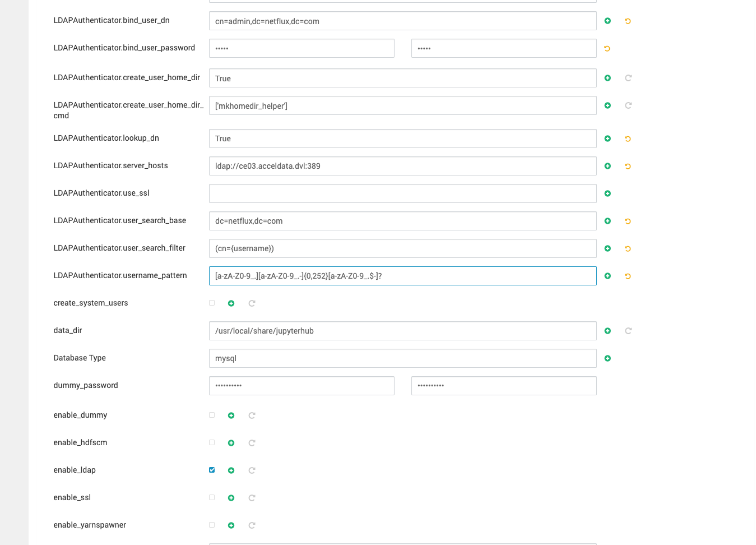The width and height of the screenshot is (756, 545).
Task: Undo changes to server_hosts
Action: (628, 166)
